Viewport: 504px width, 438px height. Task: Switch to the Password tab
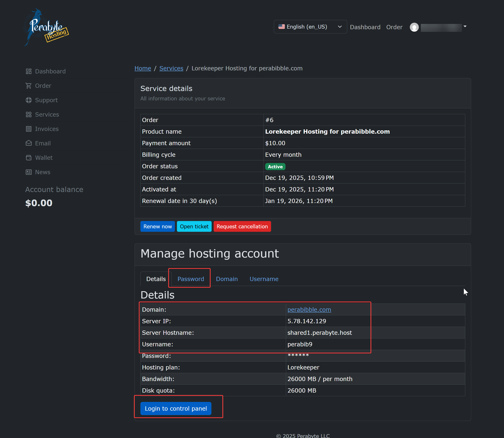coord(191,279)
